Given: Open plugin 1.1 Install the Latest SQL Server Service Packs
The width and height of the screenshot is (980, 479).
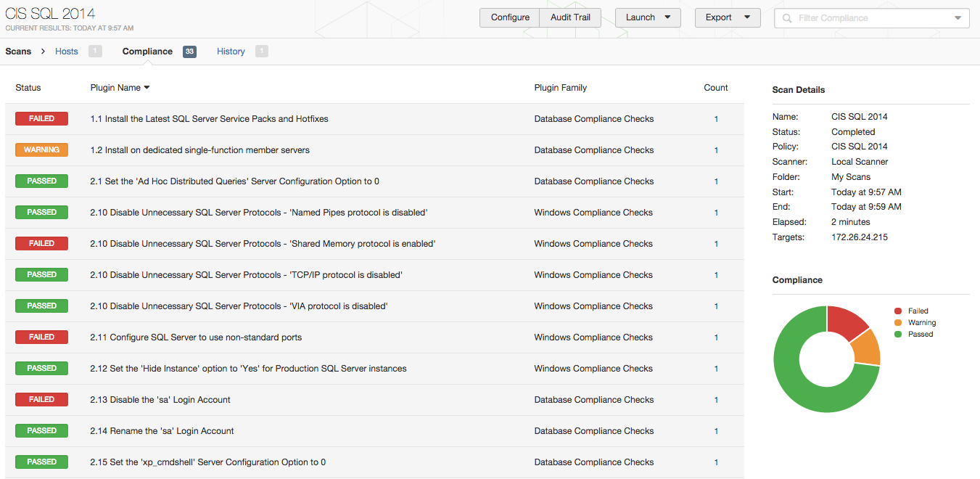Looking at the screenshot, I should (x=209, y=119).
